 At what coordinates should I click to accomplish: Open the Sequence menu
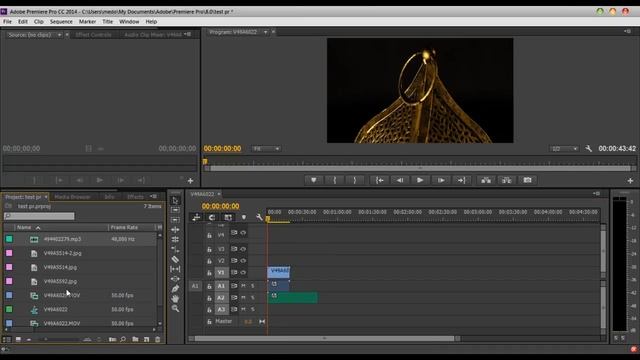pos(61,22)
